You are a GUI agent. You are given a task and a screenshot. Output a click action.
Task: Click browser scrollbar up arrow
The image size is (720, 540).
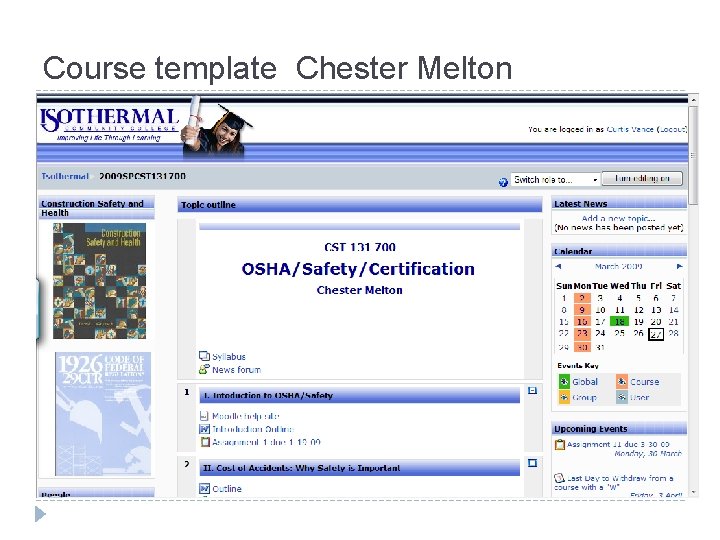click(x=693, y=100)
